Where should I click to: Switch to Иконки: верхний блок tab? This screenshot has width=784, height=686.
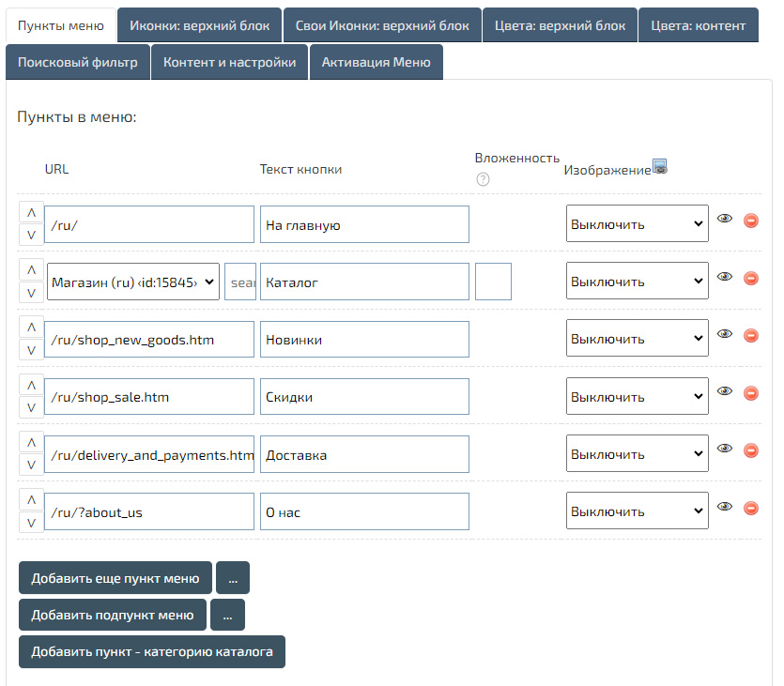click(199, 25)
